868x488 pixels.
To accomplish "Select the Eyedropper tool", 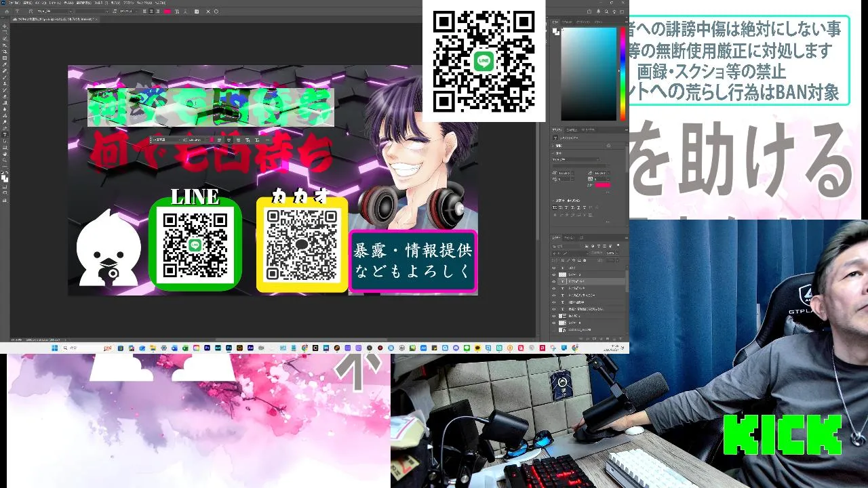I will tap(6, 64).
